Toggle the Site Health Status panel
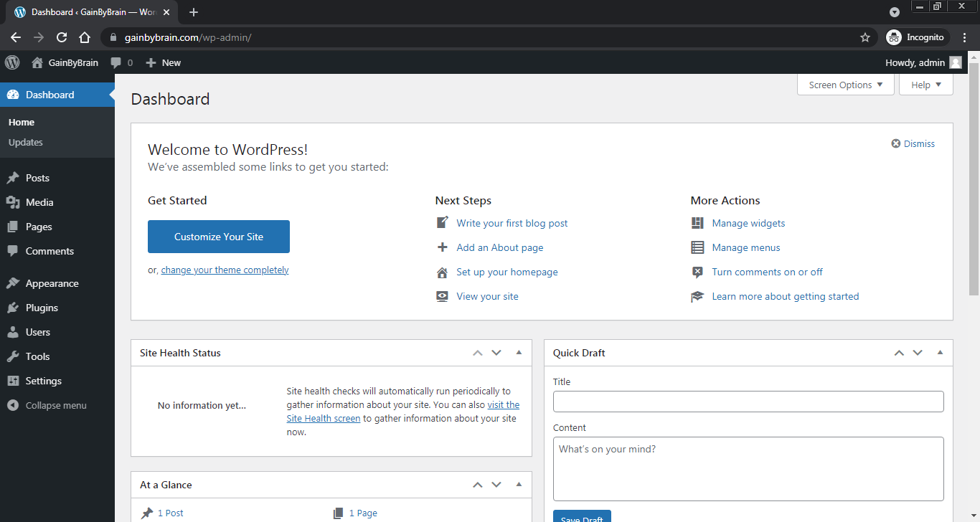The width and height of the screenshot is (980, 522). pos(519,353)
